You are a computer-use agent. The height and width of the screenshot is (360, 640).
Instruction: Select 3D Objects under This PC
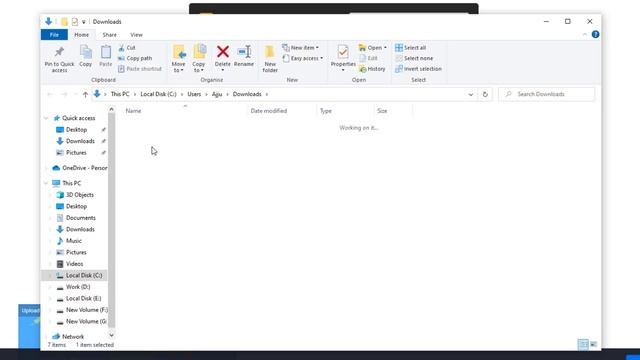point(80,195)
